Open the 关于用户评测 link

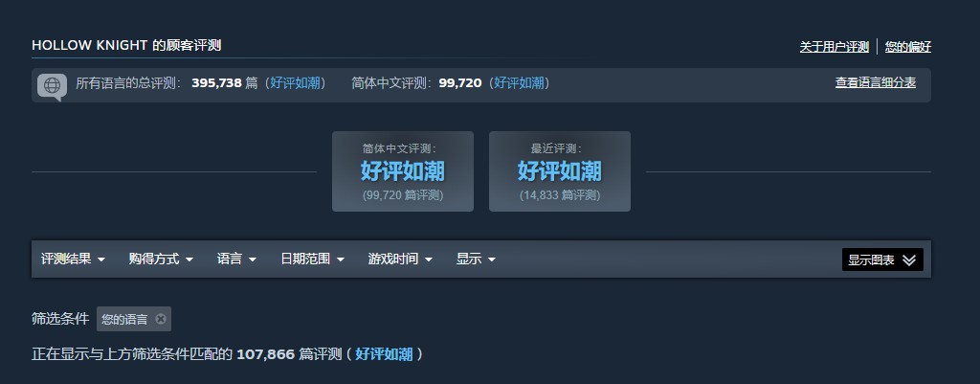click(835, 47)
